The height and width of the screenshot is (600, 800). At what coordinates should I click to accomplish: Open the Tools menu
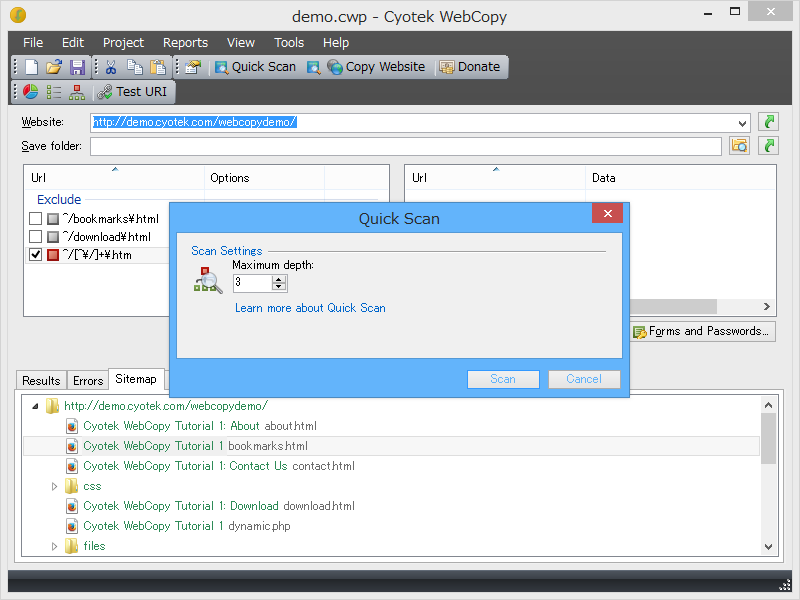point(289,43)
